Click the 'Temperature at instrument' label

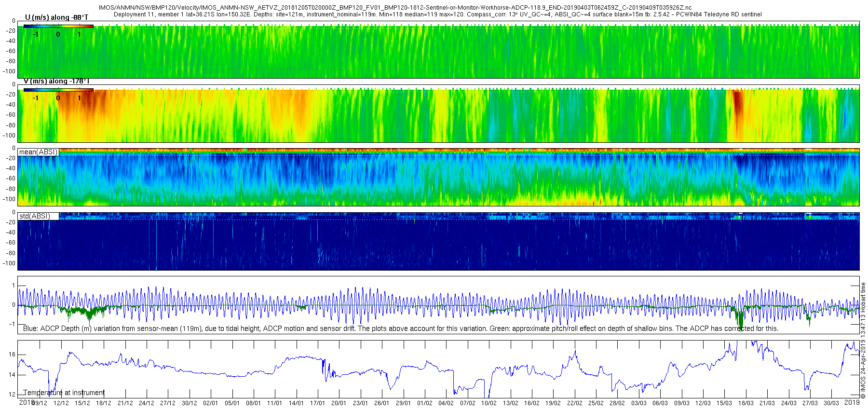[64, 393]
